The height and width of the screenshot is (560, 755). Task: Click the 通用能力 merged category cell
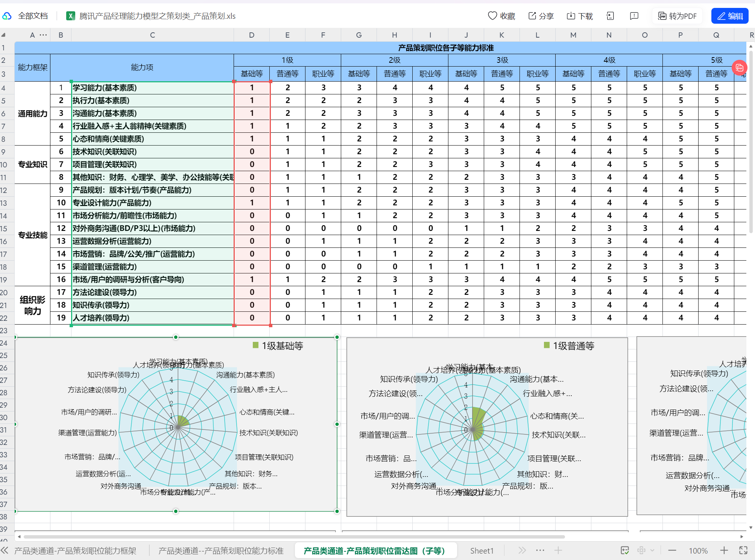(x=32, y=114)
